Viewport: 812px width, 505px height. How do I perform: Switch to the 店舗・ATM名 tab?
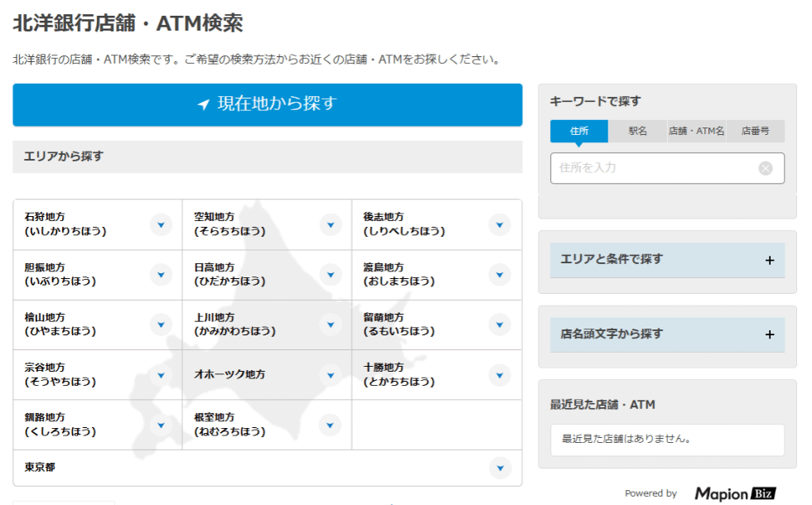click(696, 131)
